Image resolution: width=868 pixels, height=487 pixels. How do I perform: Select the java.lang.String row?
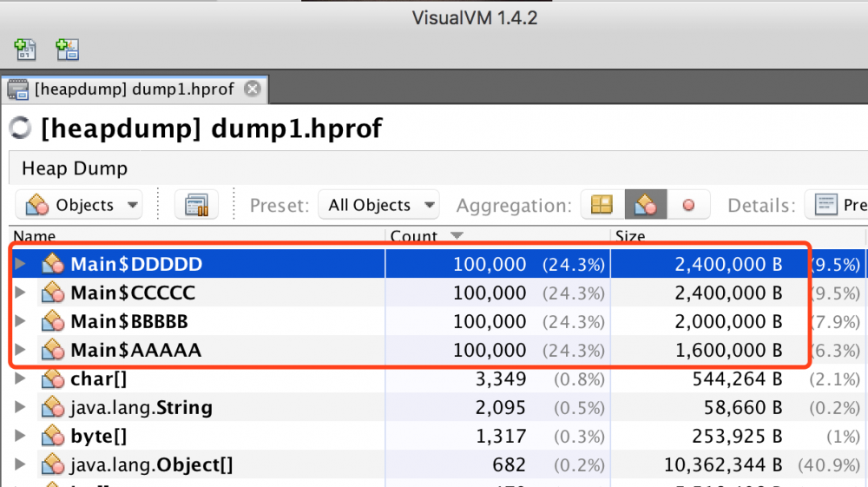click(437, 407)
